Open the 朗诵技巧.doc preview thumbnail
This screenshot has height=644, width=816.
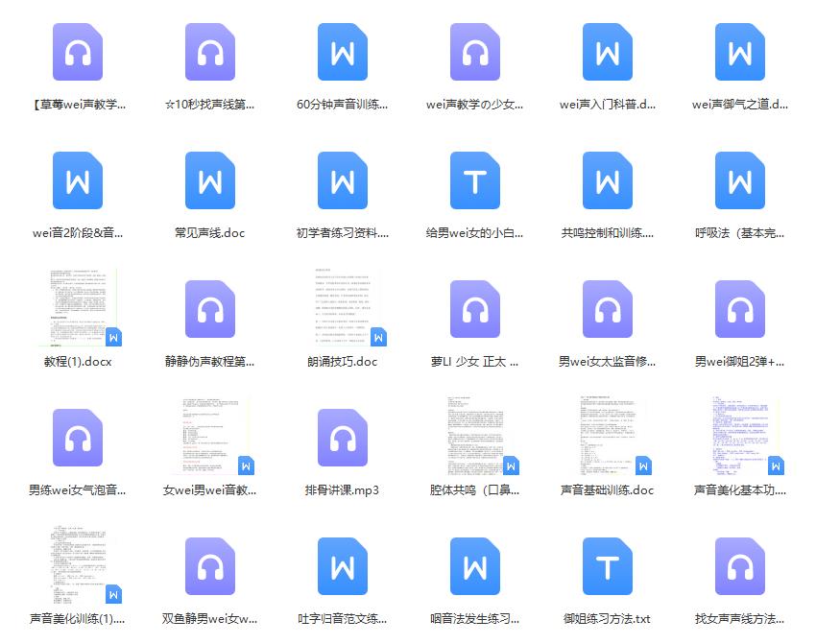(x=348, y=307)
